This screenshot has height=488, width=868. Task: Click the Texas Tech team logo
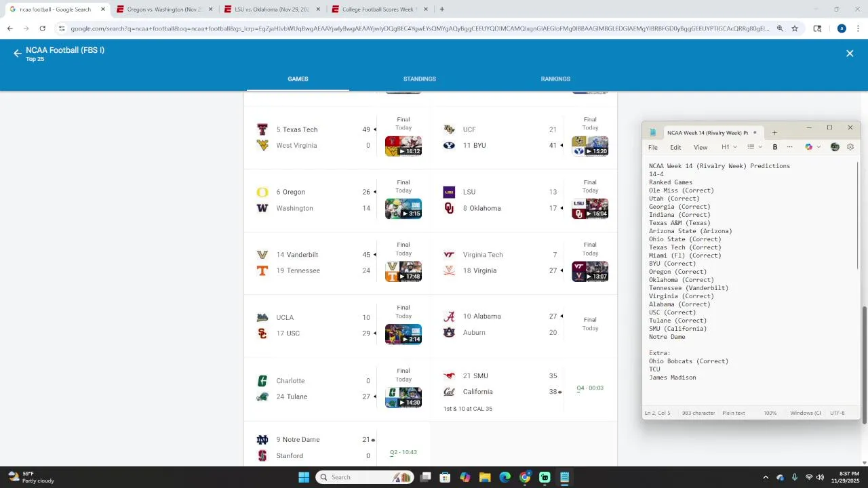pyautogui.click(x=262, y=129)
